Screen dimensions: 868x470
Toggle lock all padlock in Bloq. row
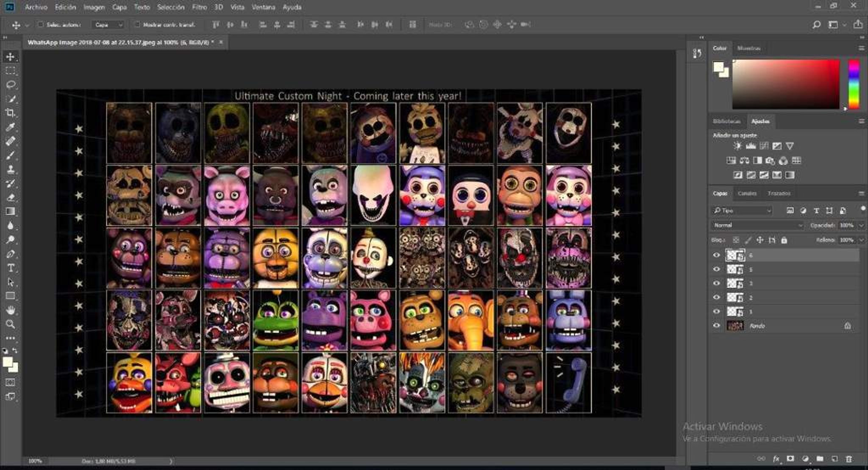tap(784, 240)
